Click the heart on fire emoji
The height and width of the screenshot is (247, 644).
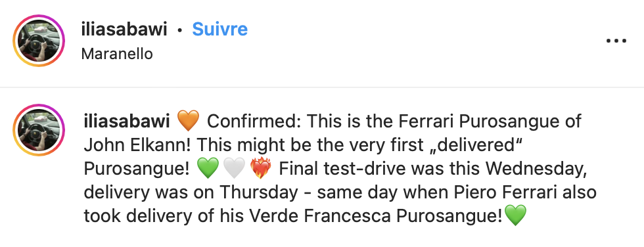point(261,169)
